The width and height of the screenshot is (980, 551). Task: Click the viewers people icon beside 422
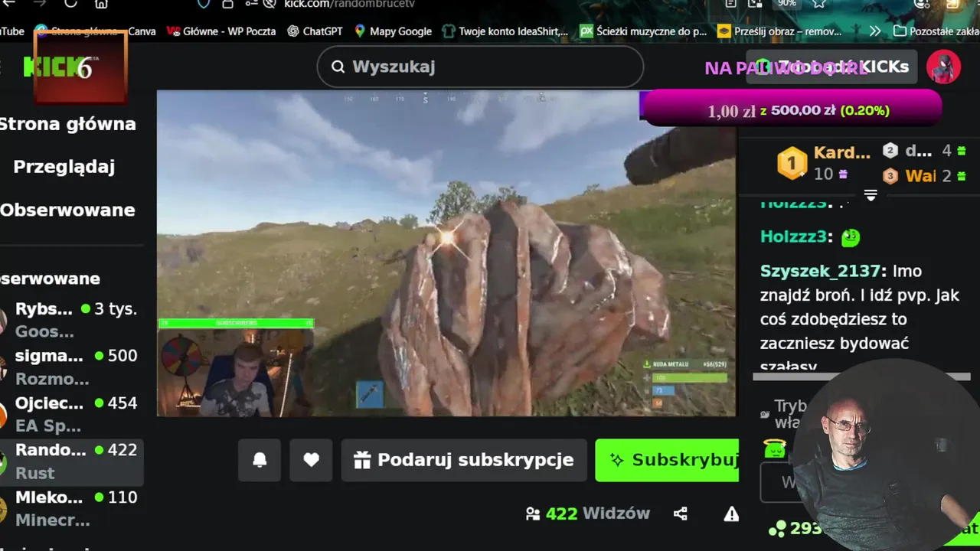[x=533, y=514]
